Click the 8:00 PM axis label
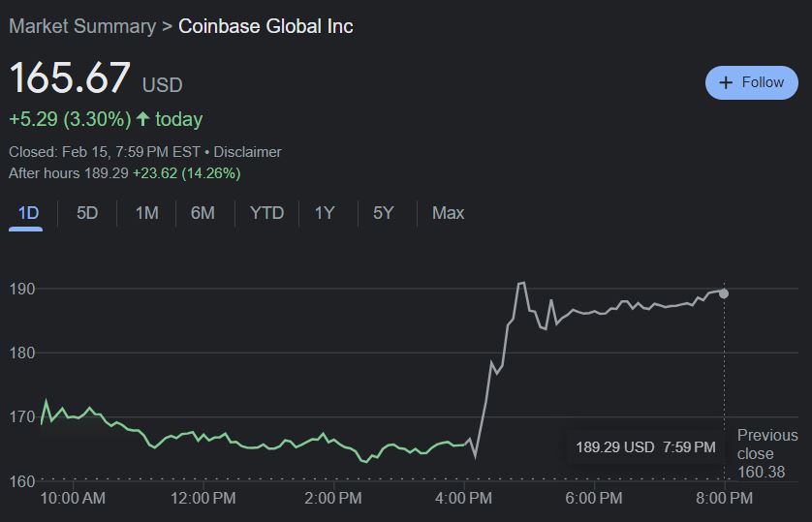Viewport: 812px width, 522px height. click(724, 498)
